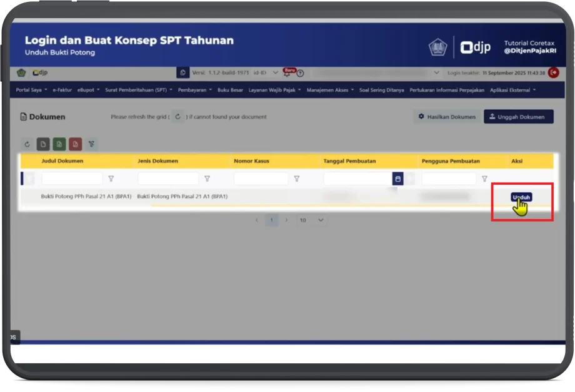
Task: Open the Portal Saya menu
Action: pos(31,90)
